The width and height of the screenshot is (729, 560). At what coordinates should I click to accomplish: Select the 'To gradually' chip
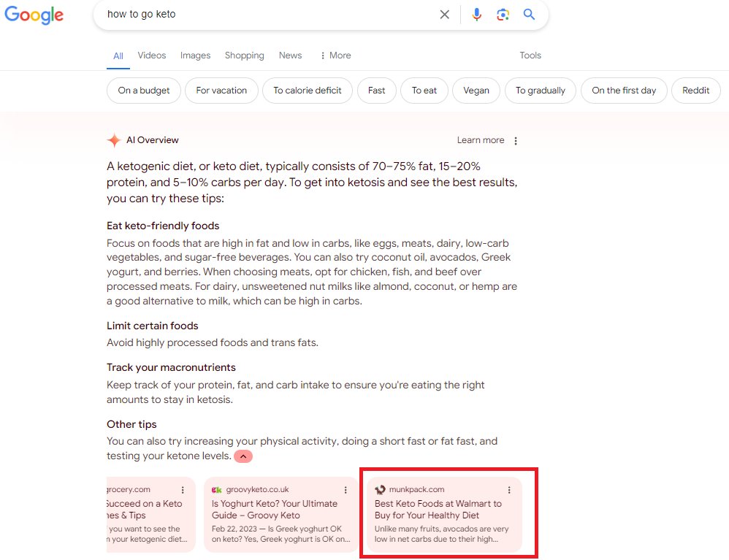coord(541,90)
